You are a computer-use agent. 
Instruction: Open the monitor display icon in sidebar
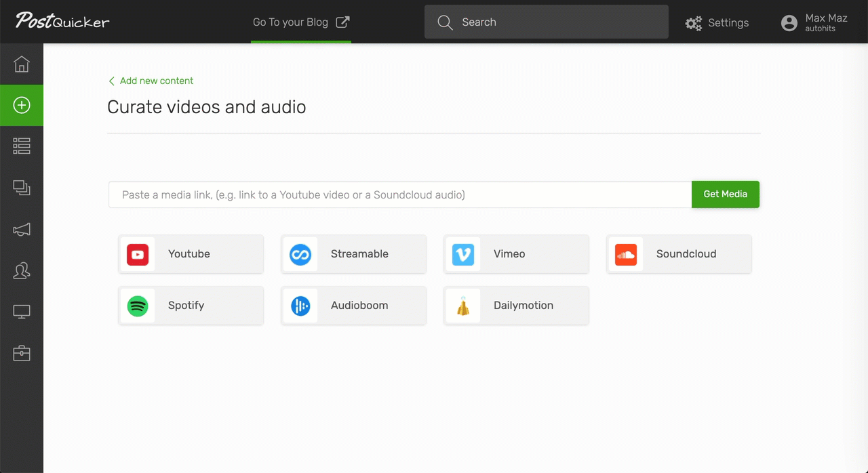pos(22,312)
